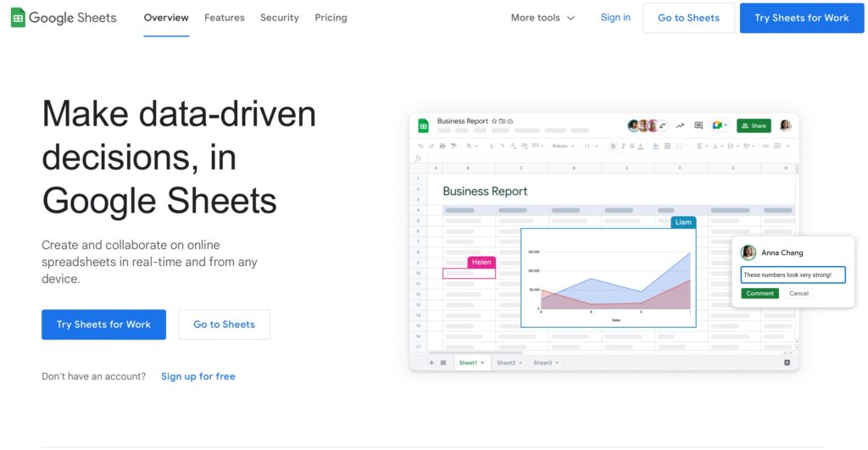Image resolution: width=868 pixels, height=450 pixels.
Task: Select the cell outlined by Helen
Action: tap(469, 274)
